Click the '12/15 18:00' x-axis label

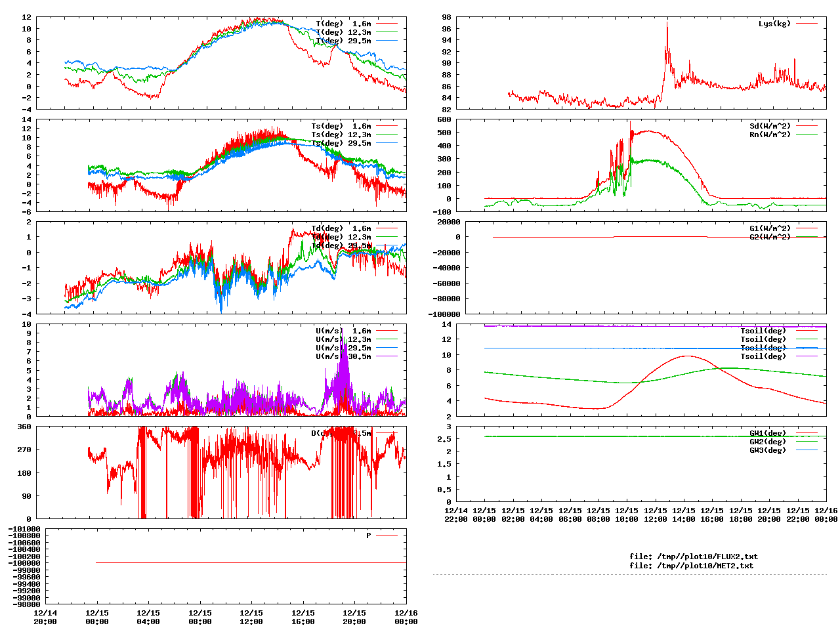(x=741, y=514)
